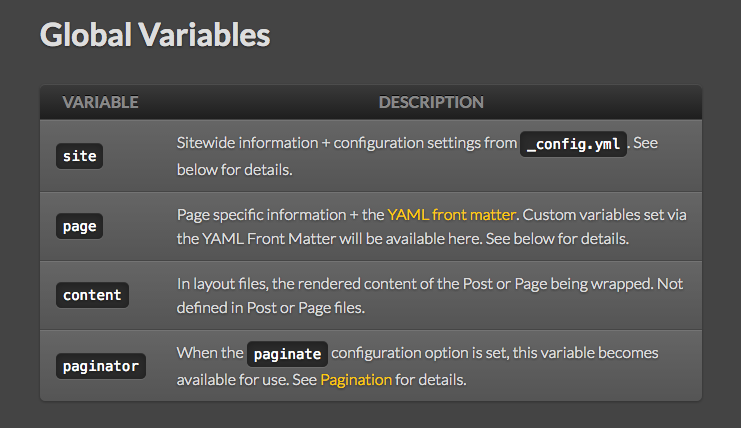Click the site row description text
This screenshot has width=741, height=428.
(417, 156)
